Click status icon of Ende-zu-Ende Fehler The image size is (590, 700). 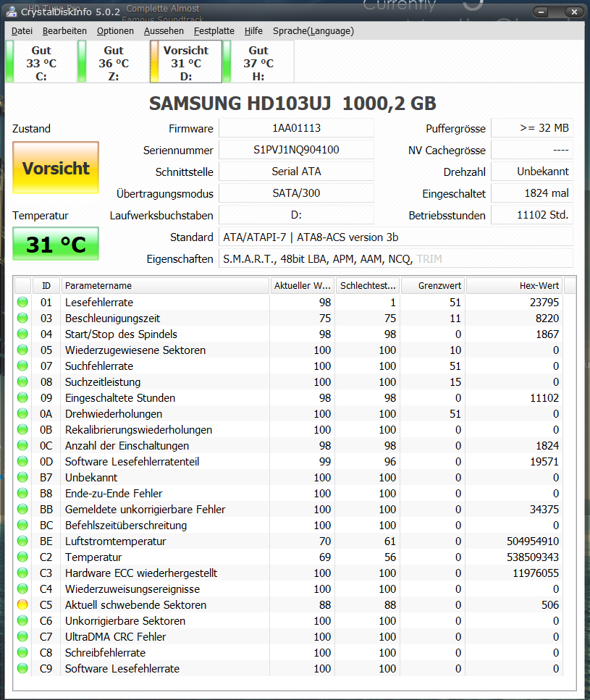click(22, 493)
